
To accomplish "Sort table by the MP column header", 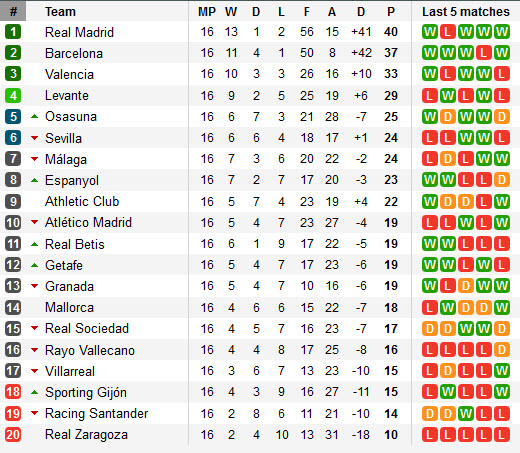I will point(207,12).
